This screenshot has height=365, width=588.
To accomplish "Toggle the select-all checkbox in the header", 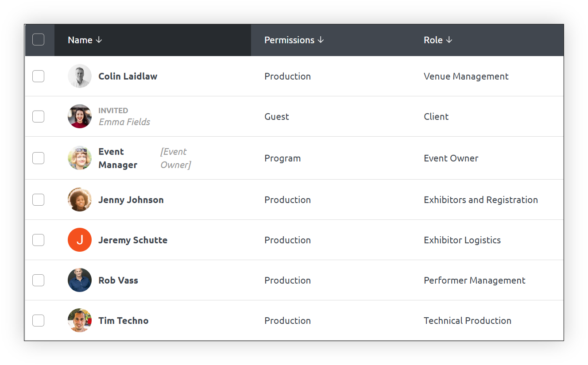I will pos(39,40).
